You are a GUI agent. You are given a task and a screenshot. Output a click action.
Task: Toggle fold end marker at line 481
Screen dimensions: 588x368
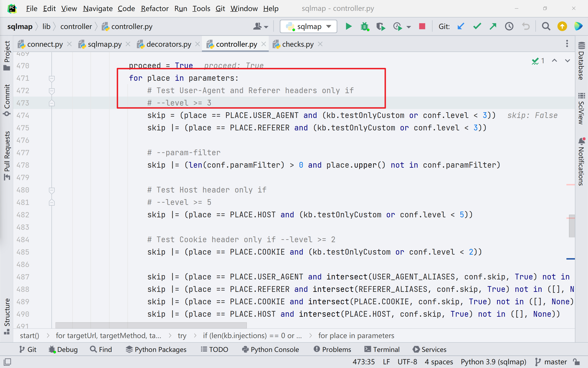51,202
